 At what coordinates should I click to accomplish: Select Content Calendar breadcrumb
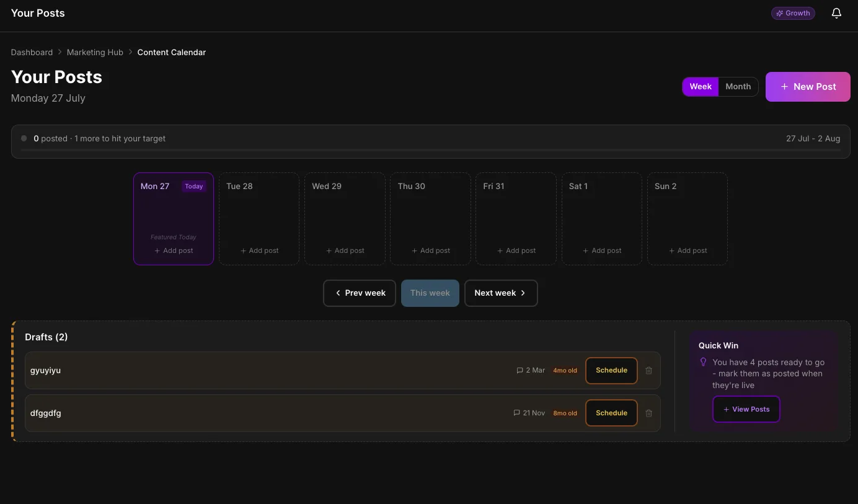[172, 52]
